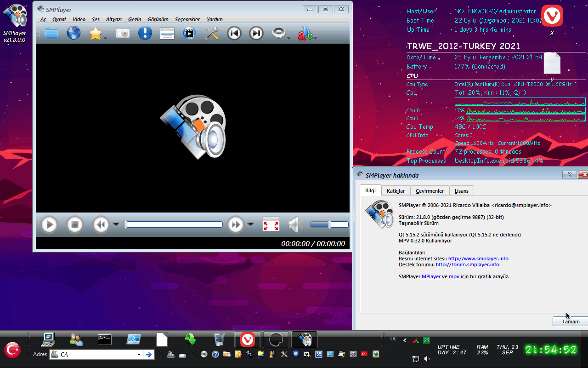Open the PowerShell taskbar icon
This screenshot has width=588, height=368.
pyautogui.click(x=134, y=339)
